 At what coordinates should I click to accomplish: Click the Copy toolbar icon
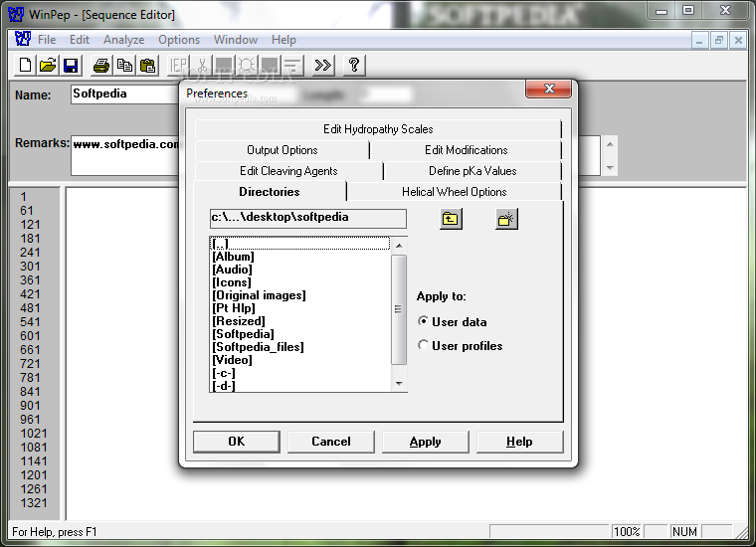click(x=124, y=65)
